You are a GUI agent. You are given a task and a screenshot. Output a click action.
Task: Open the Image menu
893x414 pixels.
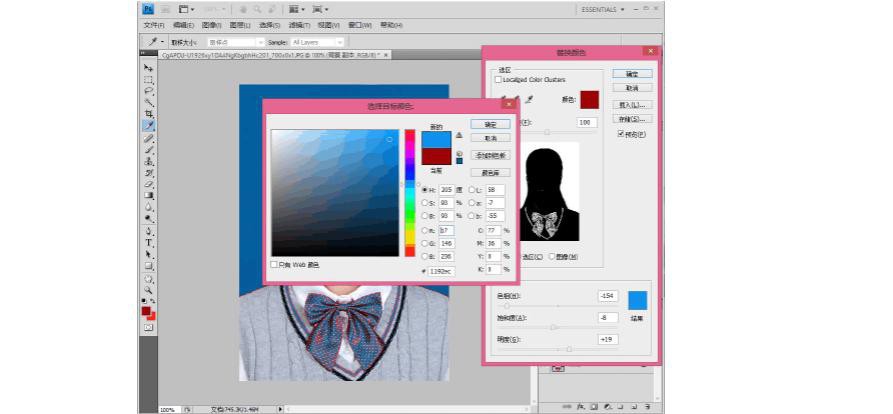point(212,26)
